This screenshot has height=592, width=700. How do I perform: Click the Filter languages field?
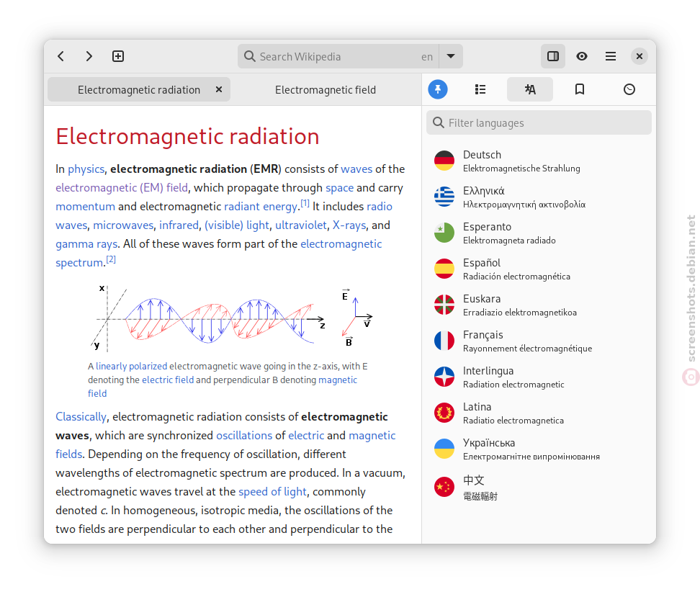(x=539, y=122)
